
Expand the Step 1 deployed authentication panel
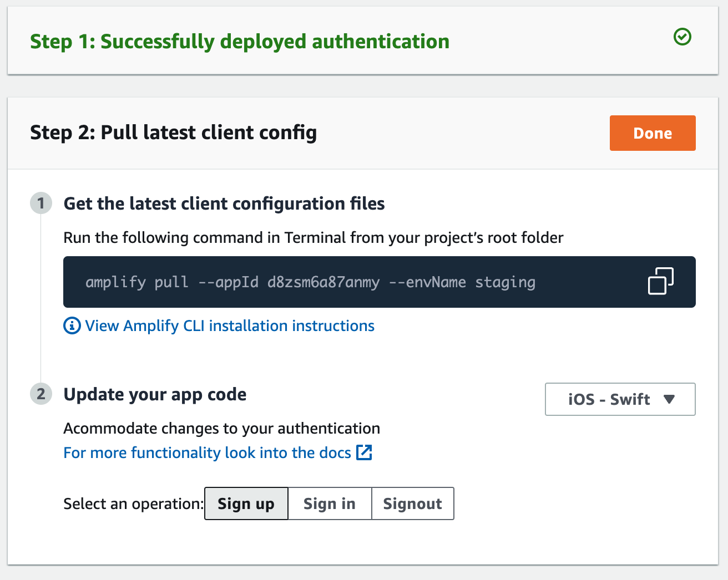(363, 41)
